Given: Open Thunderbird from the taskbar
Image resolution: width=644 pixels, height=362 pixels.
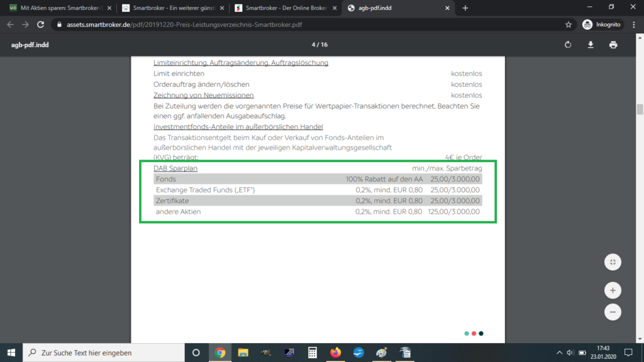Looking at the screenshot, I should click(x=358, y=353).
